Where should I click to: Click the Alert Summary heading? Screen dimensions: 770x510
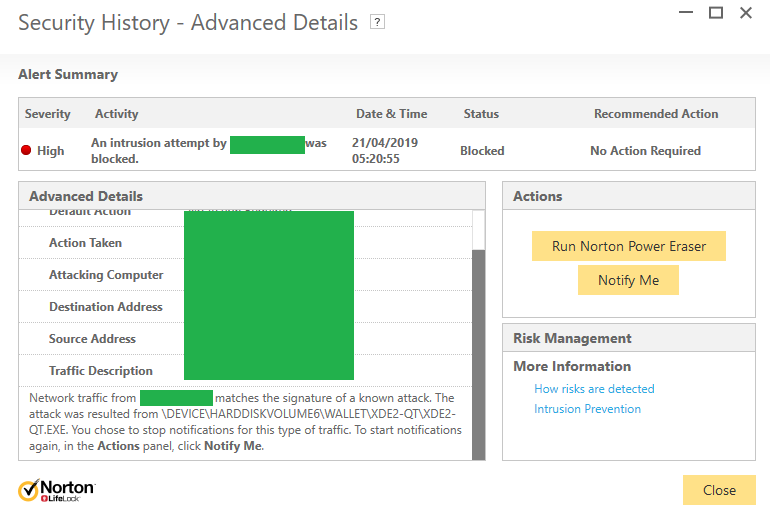68,74
